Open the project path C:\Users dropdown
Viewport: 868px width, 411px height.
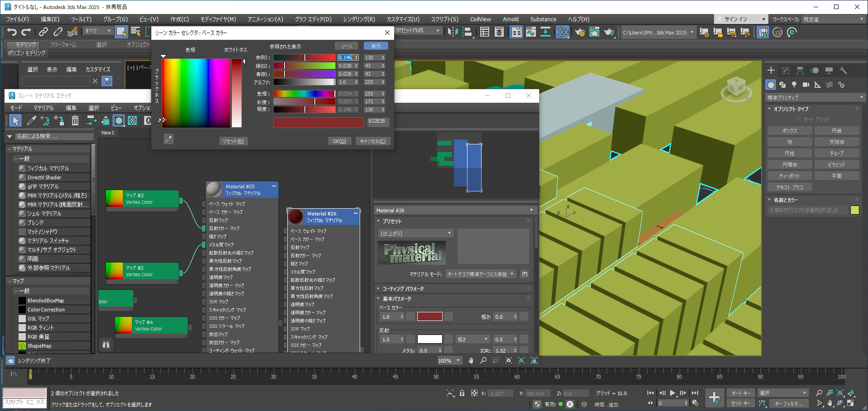tap(658, 32)
